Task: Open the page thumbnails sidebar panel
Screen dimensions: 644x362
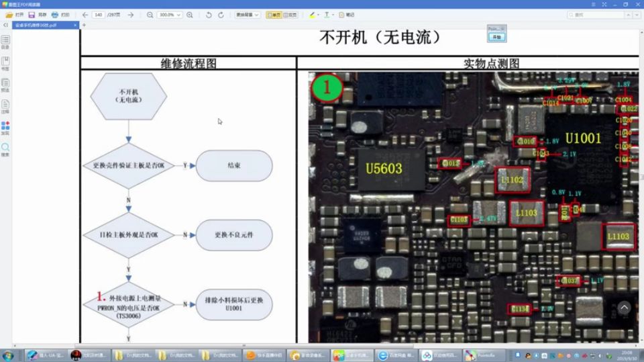Action: [x=5, y=85]
